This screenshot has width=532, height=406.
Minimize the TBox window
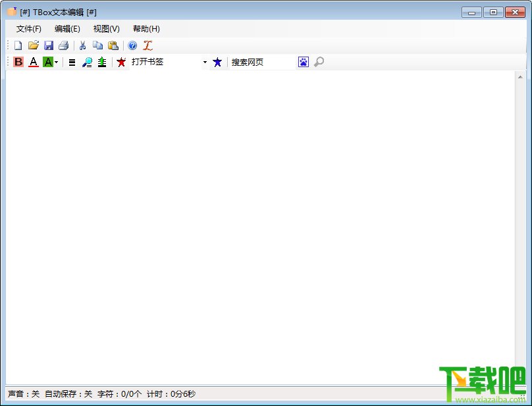[x=471, y=13]
